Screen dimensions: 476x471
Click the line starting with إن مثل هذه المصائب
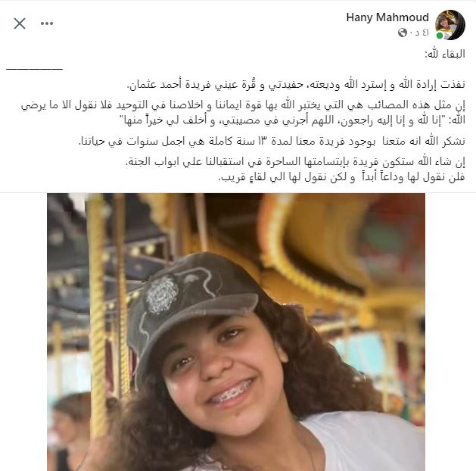pos(243,105)
